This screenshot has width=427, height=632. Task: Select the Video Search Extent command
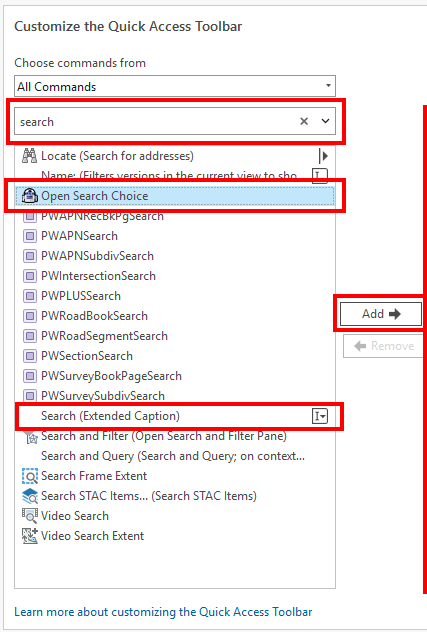tap(175, 536)
